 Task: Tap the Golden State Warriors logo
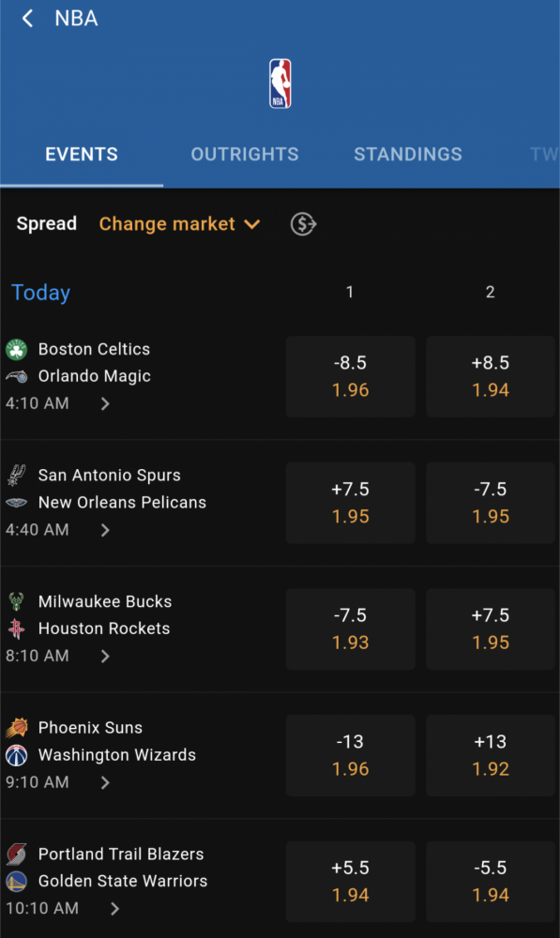tap(17, 881)
